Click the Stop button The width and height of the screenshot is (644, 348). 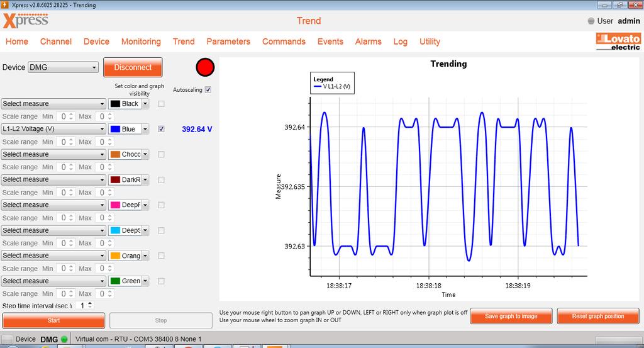tap(161, 320)
